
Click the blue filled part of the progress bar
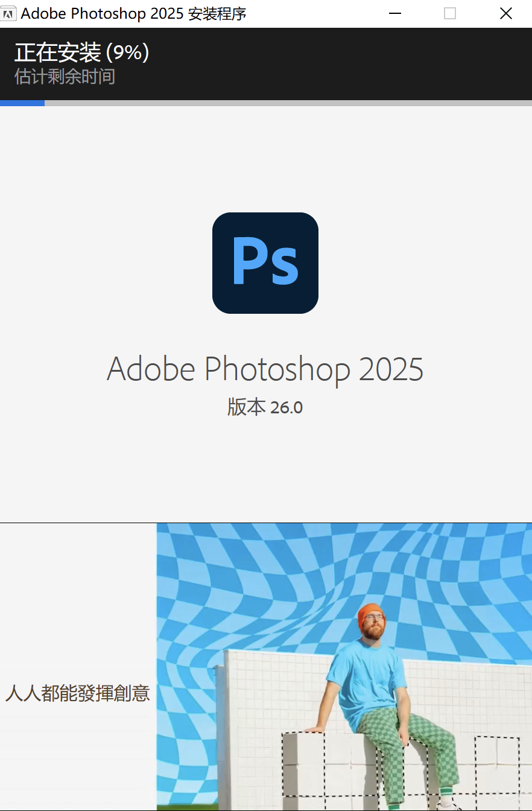click(22, 103)
